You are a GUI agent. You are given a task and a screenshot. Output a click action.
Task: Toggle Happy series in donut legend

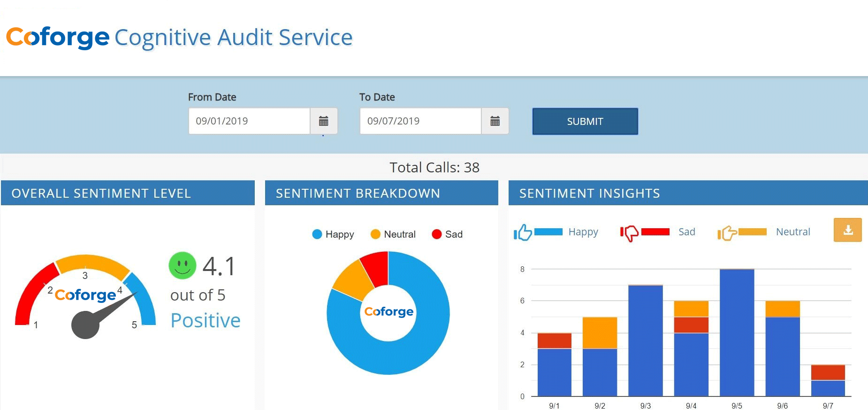pos(333,234)
